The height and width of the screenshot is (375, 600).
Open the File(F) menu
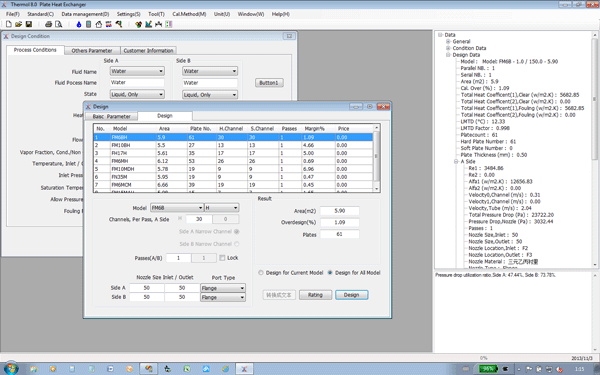click(13, 14)
